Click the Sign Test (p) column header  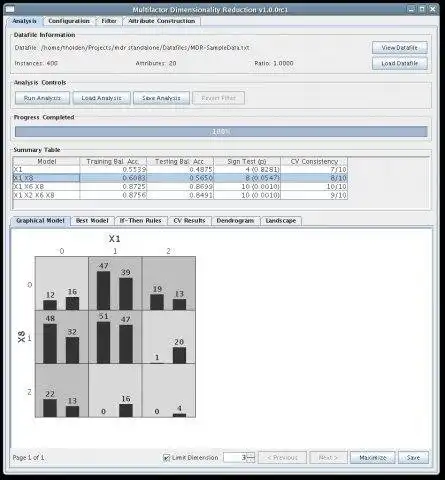pos(247,161)
